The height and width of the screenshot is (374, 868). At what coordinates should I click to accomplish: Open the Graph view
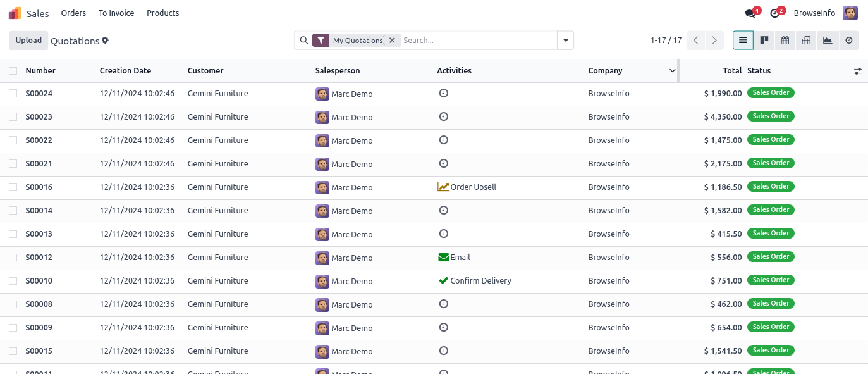click(x=828, y=41)
